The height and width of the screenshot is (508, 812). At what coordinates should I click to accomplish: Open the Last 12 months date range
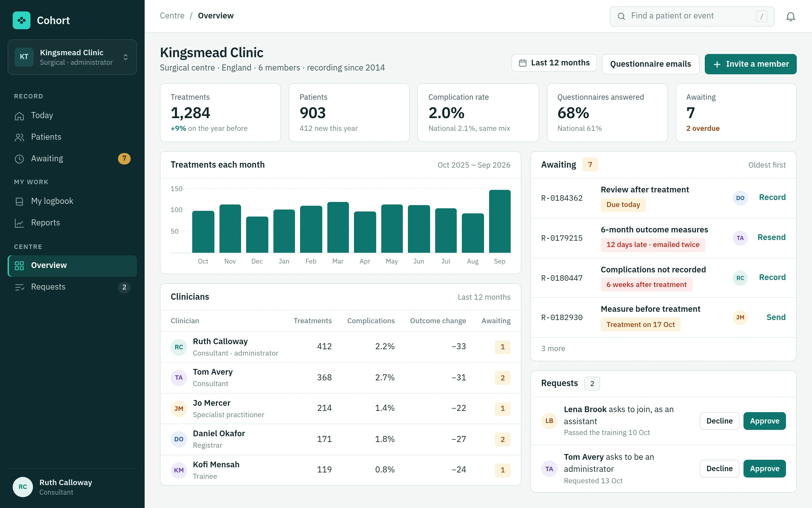pos(554,63)
